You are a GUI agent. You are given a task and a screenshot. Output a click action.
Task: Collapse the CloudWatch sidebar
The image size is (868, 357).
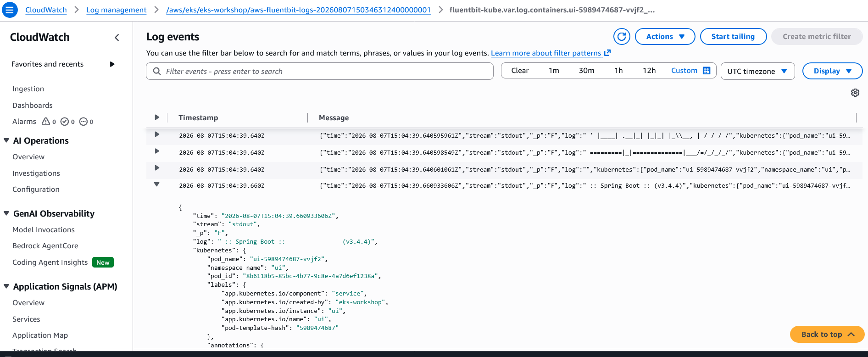click(117, 38)
